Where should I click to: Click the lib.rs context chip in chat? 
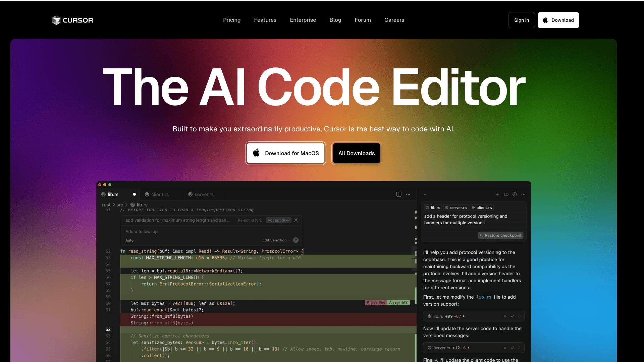[433, 207]
